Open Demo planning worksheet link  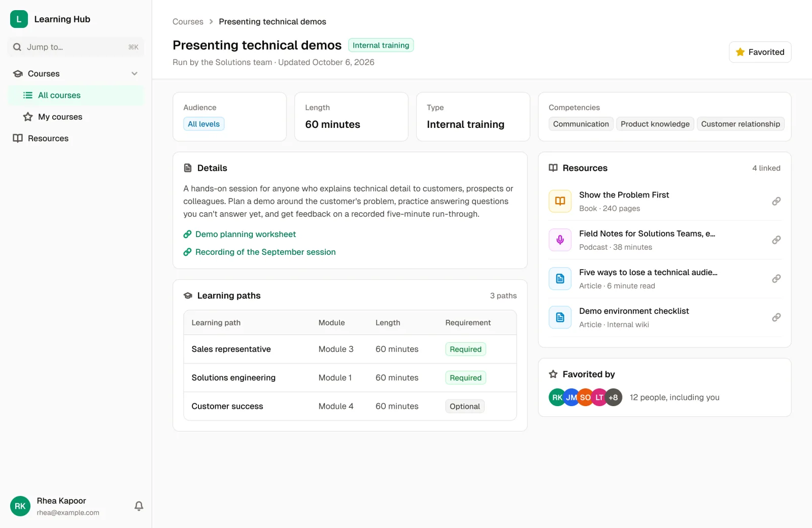point(246,235)
